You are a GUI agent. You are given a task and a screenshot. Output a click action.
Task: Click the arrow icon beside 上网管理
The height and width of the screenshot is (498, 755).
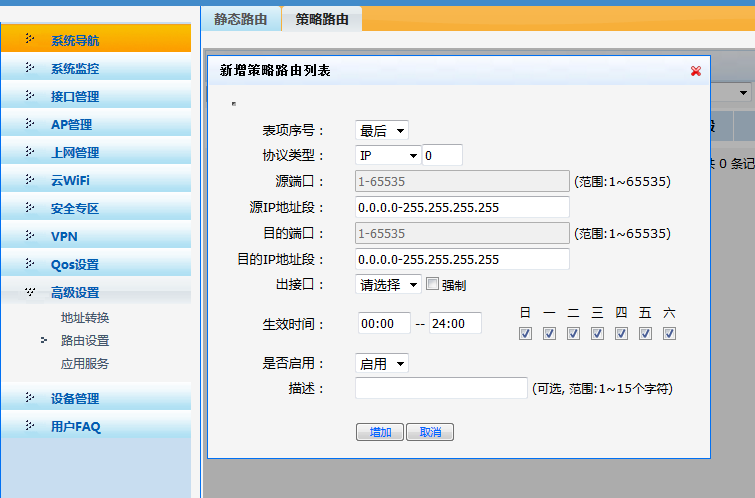pos(29,151)
